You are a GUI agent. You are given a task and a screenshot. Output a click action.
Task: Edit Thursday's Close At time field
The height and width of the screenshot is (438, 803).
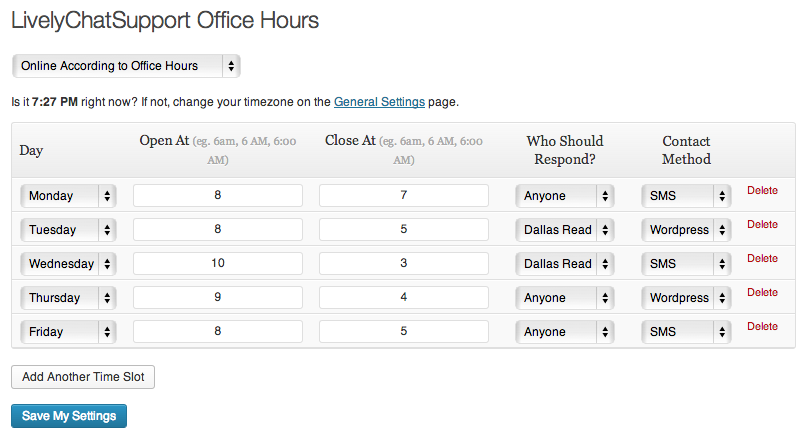(x=404, y=298)
